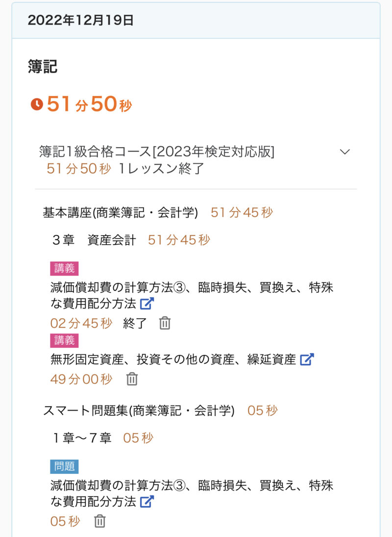Click trash icon beside the 05秒 problem record

(99, 521)
